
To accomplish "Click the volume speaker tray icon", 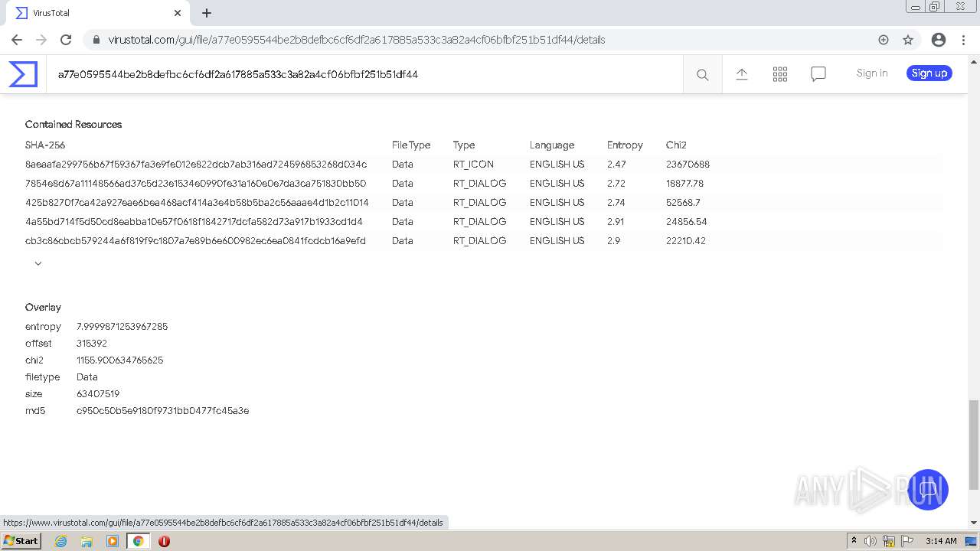I will (871, 541).
